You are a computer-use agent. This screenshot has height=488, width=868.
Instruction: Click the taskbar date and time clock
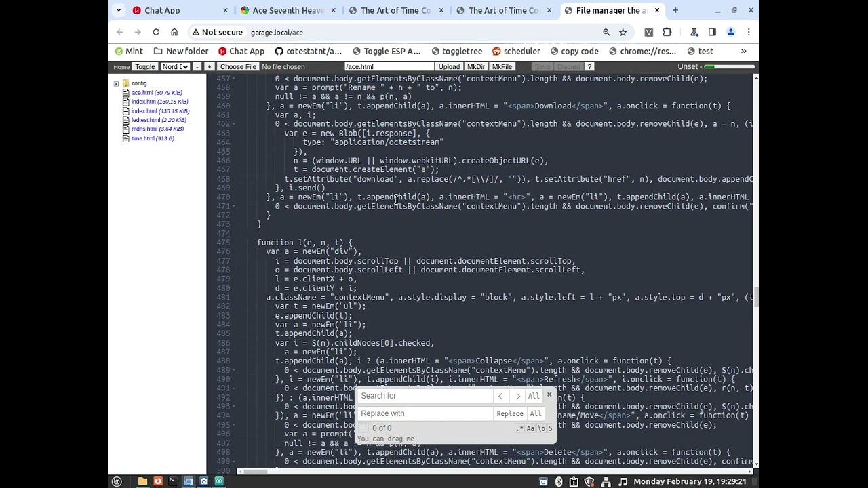[690, 481]
